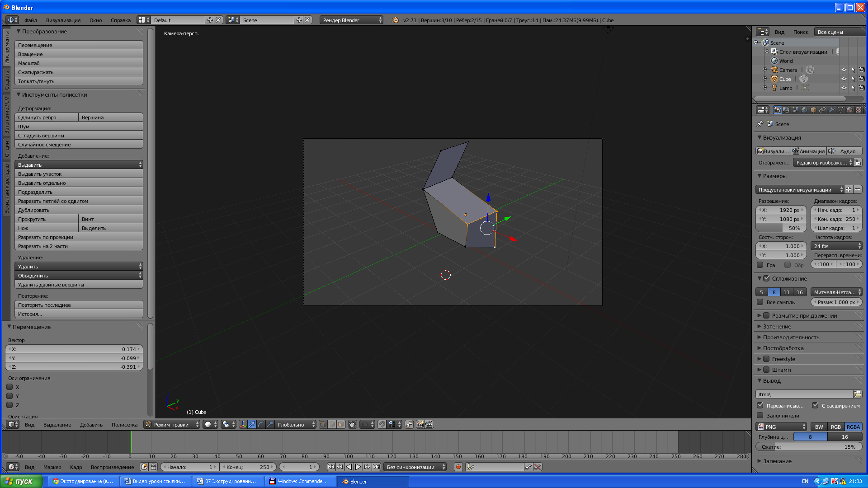The width and height of the screenshot is (868, 488).
Task: Open the Режим правки mode dropdown
Action: [x=173, y=424]
